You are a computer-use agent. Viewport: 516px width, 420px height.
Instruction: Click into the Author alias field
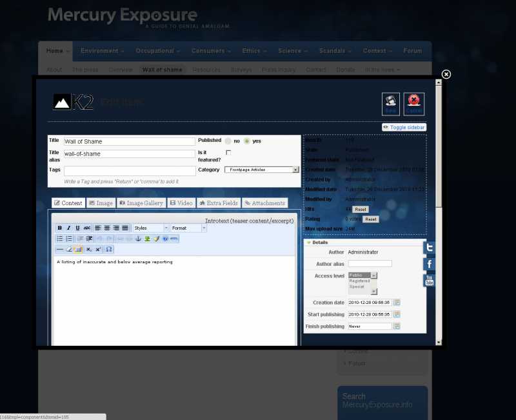370,264
